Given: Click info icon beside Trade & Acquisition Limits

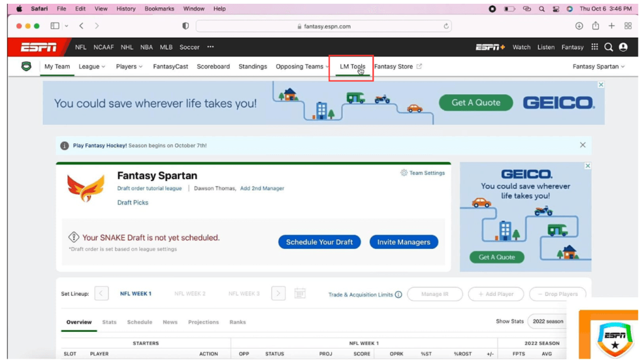Looking at the screenshot, I should pos(398,294).
